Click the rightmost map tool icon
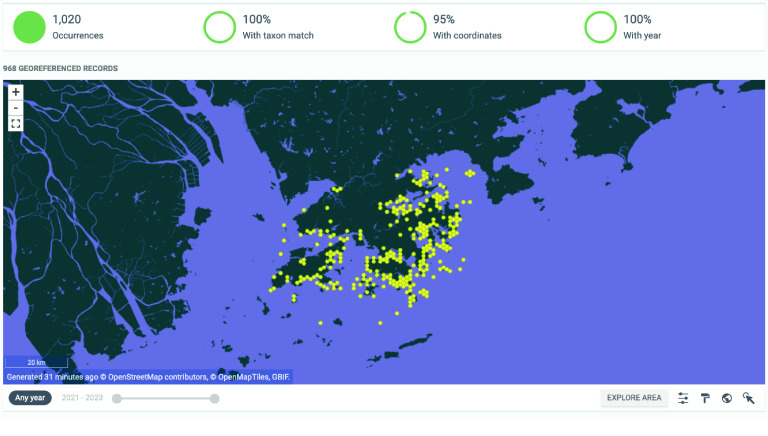The image size is (768, 436). pyautogui.click(x=748, y=398)
